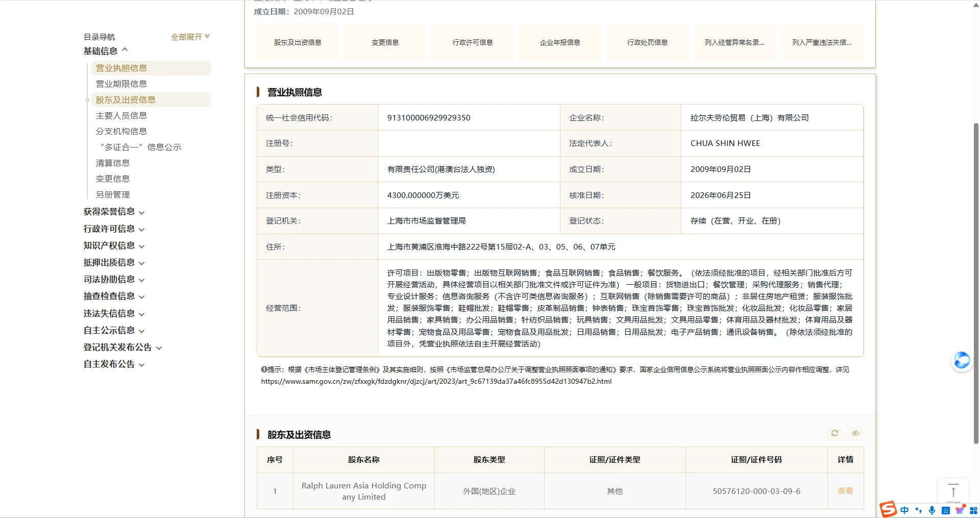Click the Sogou microphone voice input icon
This screenshot has height=518, width=980.
(x=932, y=510)
